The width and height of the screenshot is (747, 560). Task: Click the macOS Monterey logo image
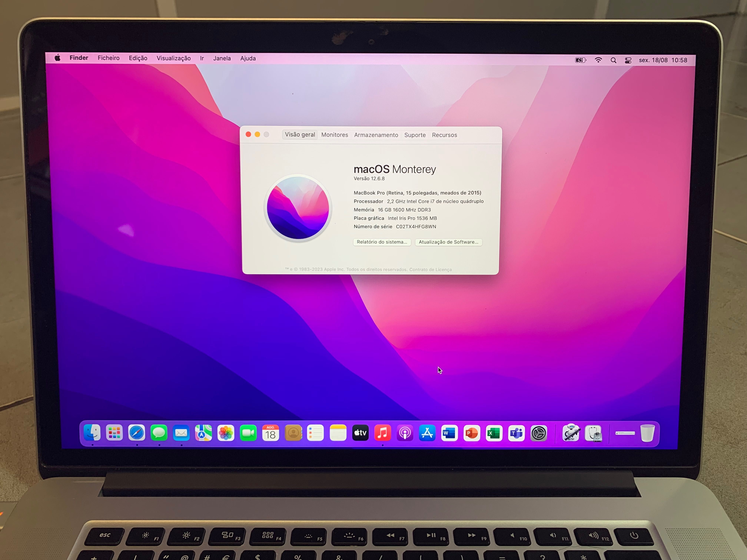(x=298, y=208)
